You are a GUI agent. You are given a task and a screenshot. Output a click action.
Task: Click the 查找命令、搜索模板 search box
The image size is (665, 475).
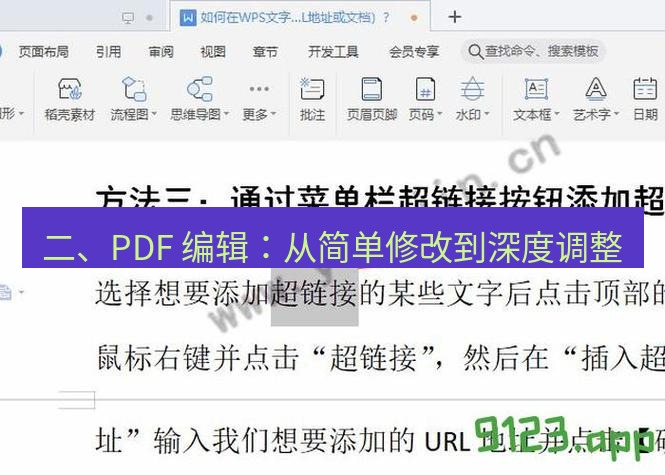533,52
